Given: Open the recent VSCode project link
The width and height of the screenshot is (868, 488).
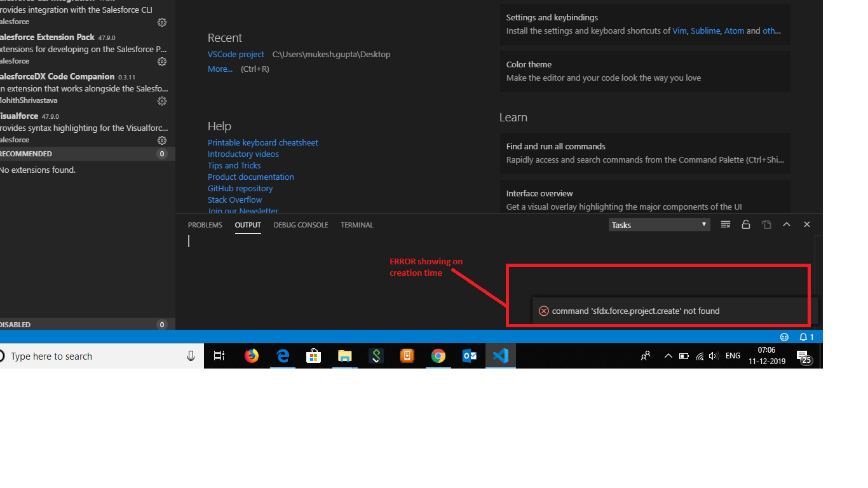Looking at the screenshot, I should [236, 55].
